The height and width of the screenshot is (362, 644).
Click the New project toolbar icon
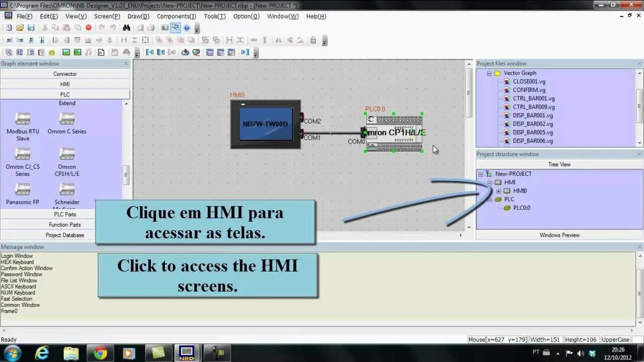pos(9,28)
